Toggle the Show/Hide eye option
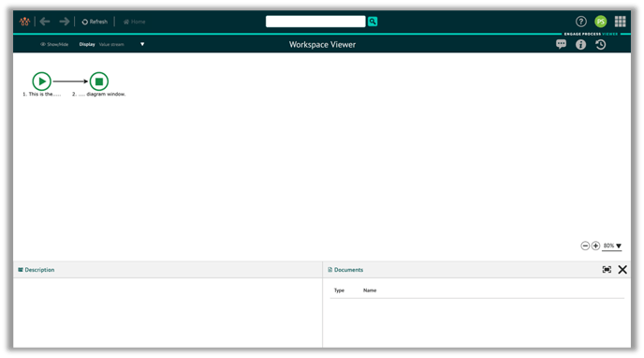The width and height of the screenshot is (644, 358). pyautogui.click(x=54, y=44)
